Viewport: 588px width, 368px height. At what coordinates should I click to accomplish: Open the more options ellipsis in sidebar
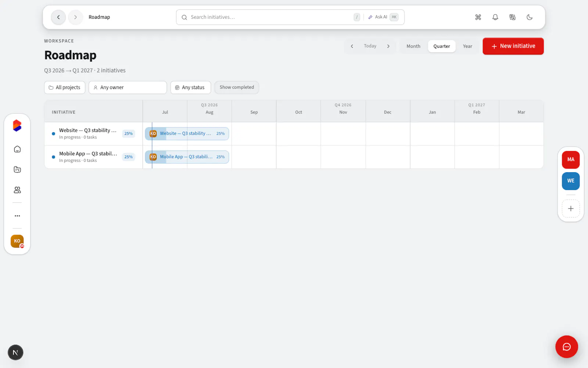click(x=17, y=216)
